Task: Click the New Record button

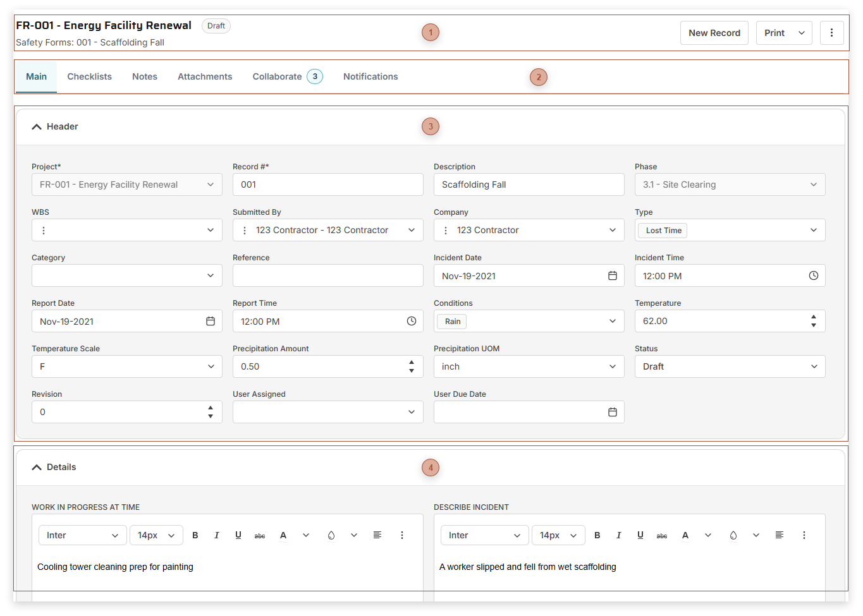Action: pos(714,32)
